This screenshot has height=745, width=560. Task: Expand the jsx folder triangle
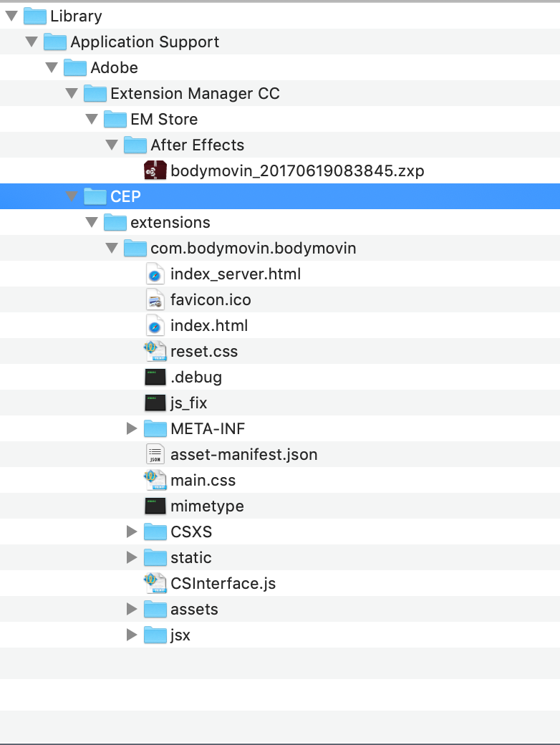pos(132,635)
